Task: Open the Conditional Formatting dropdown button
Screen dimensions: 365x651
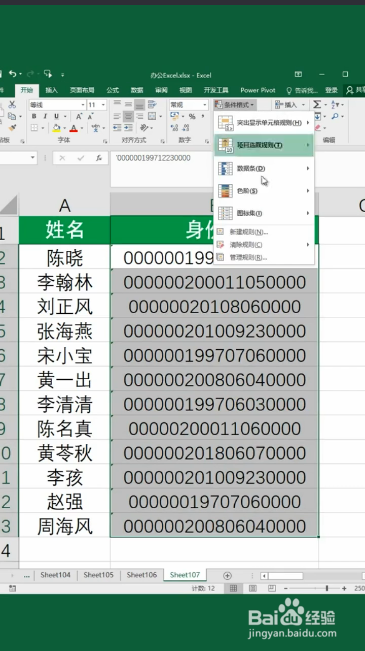Action: click(235, 105)
